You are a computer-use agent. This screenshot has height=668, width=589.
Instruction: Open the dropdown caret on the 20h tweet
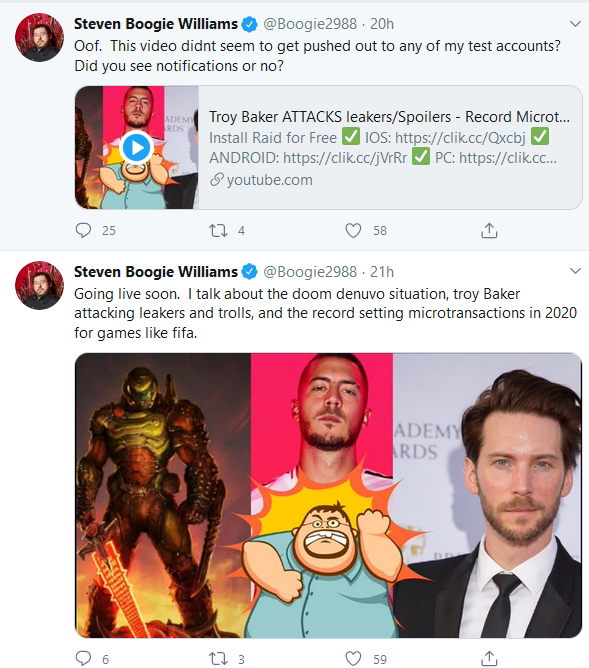tap(575, 24)
